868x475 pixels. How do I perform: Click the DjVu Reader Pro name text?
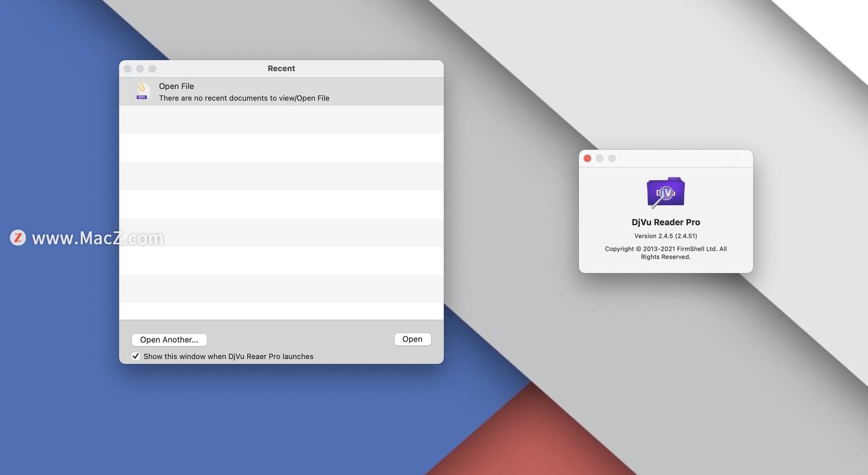[665, 222]
